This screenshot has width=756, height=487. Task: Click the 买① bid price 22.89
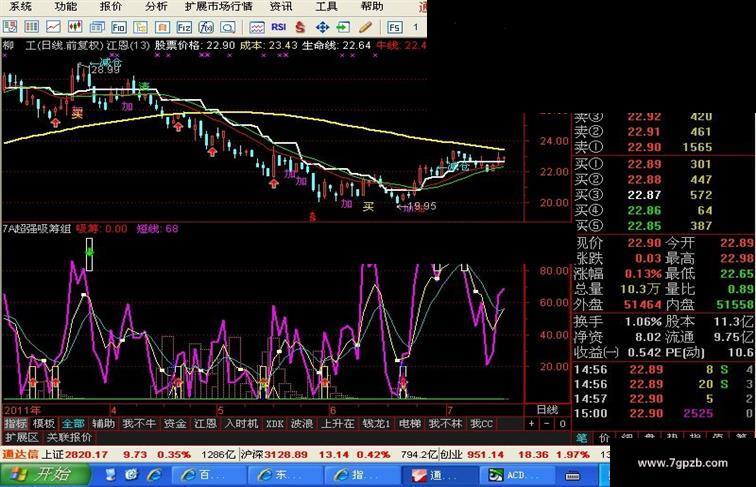(644, 164)
